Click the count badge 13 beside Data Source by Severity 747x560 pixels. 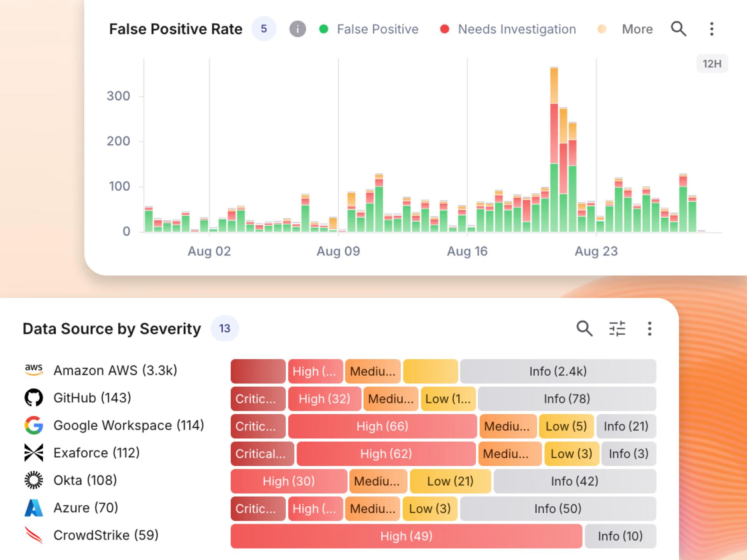click(225, 329)
